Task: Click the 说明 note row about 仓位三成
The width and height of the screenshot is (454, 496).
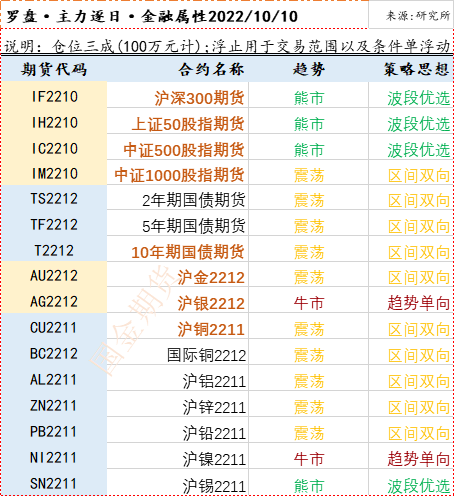Action: [x=227, y=46]
